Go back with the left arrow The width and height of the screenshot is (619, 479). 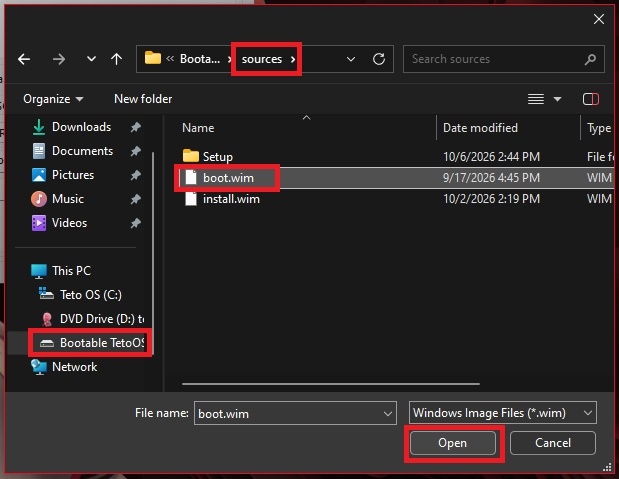[24, 59]
